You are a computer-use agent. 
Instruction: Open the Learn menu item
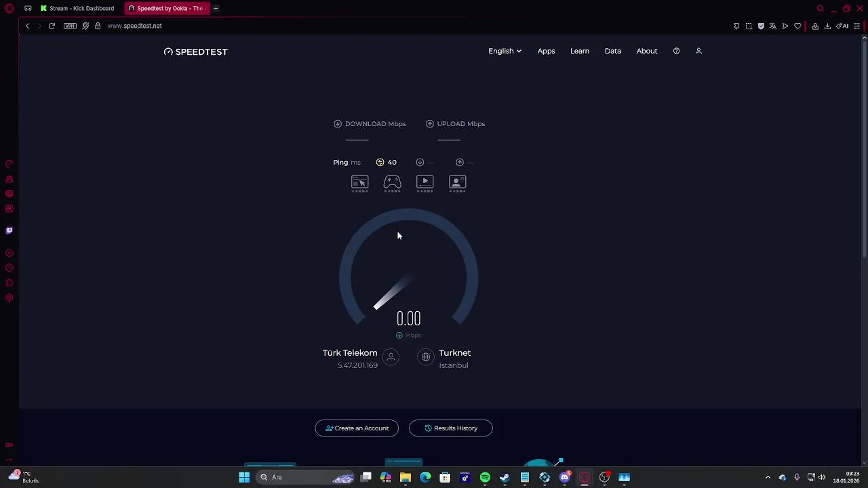pyautogui.click(x=580, y=51)
